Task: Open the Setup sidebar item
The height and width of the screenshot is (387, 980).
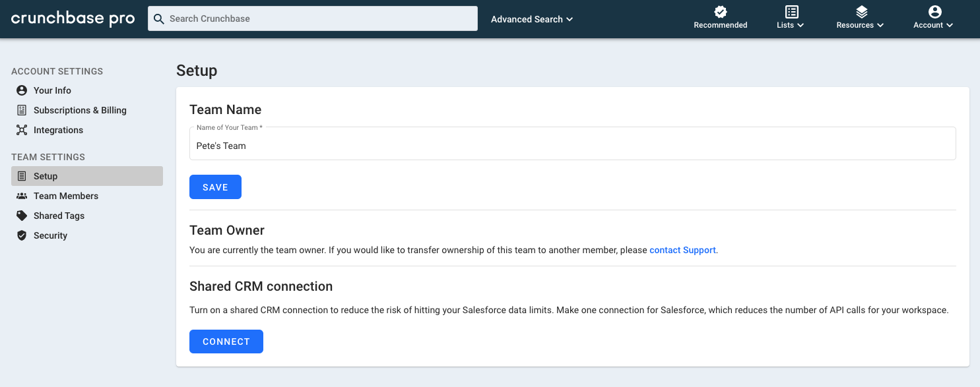Action: [x=87, y=176]
